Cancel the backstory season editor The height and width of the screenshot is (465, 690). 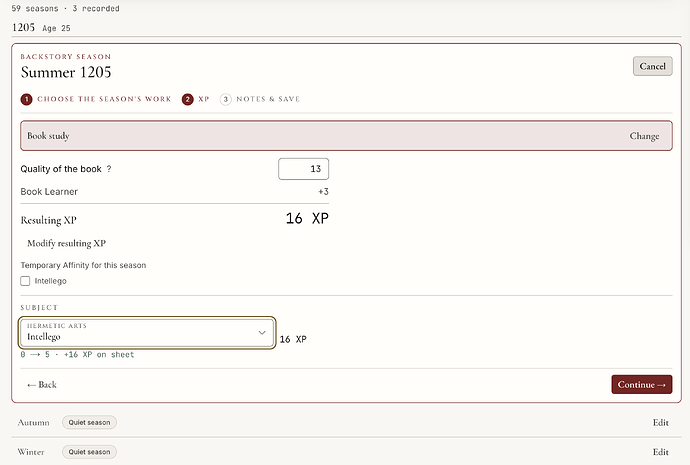652,66
